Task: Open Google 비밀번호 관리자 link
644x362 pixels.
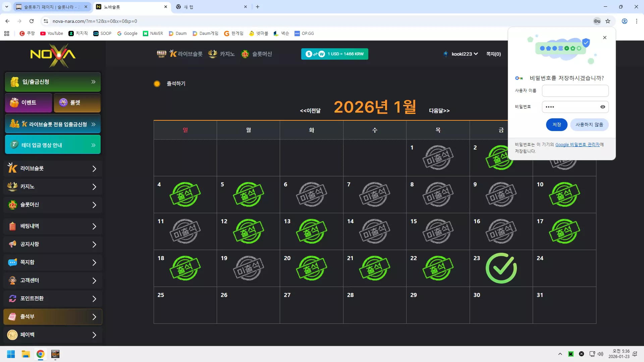Action: click(578, 145)
